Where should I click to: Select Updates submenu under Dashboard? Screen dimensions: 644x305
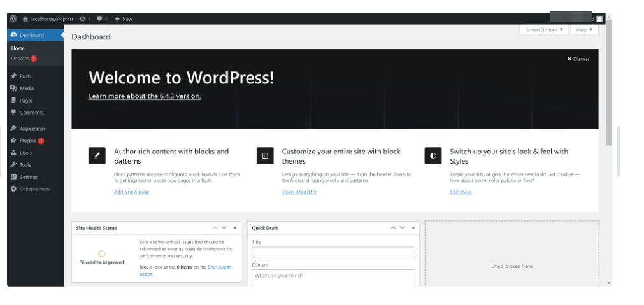[20, 59]
